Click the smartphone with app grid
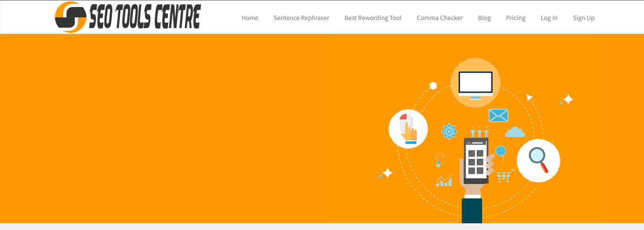Viewport: 644px width, 230px height. tap(475, 161)
